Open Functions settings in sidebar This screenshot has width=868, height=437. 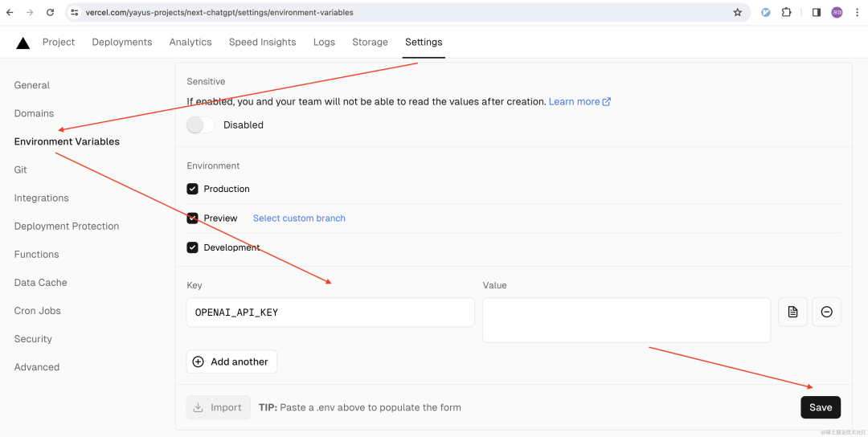(36, 255)
